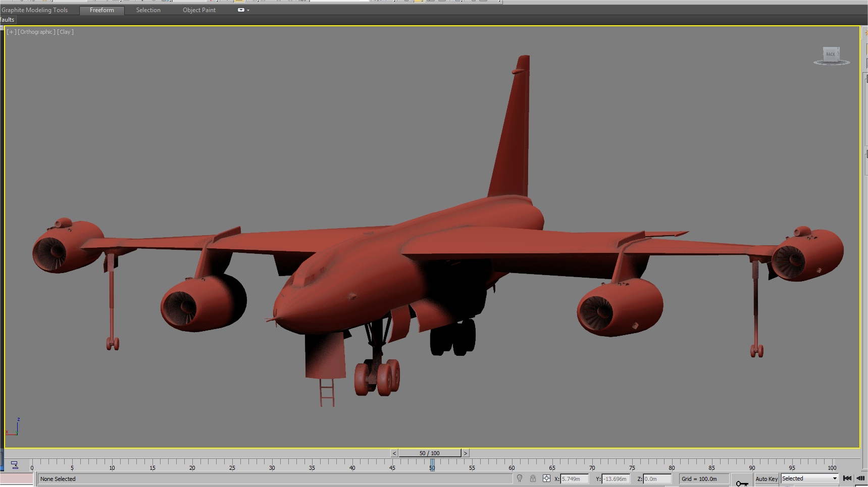Click the Set Keys key icon

[x=742, y=483]
